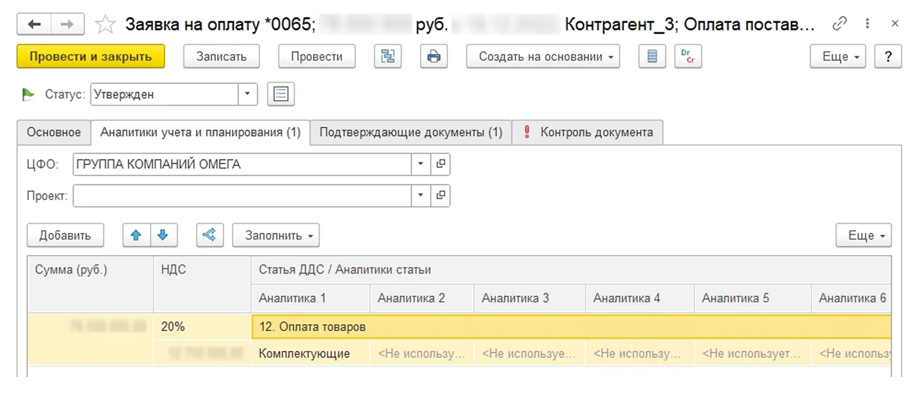This screenshot has height=397, width=914.
Task: Click the Записать button
Action: [222, 57]
